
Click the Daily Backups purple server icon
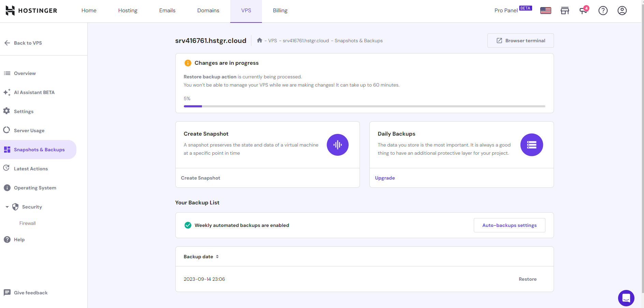click(x=532, y=145)
